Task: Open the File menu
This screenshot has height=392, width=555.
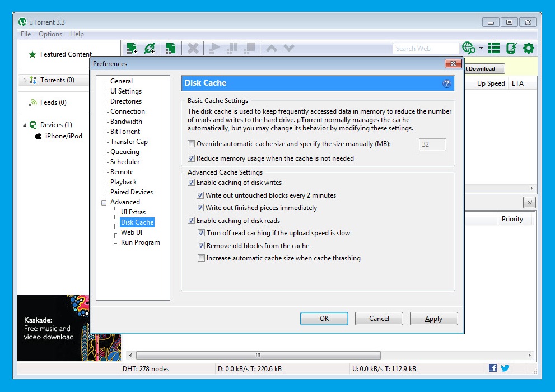Action: [26, 34]
